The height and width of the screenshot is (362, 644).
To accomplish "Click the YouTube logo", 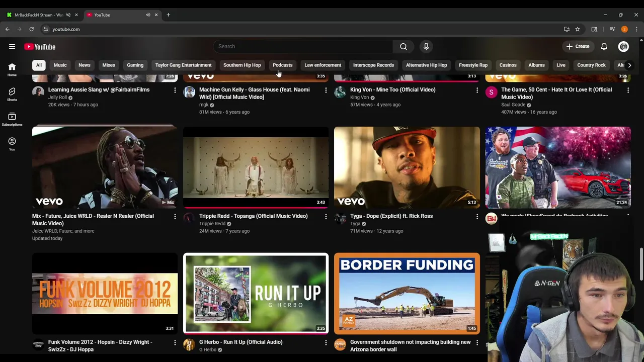I will pos(40,47).
